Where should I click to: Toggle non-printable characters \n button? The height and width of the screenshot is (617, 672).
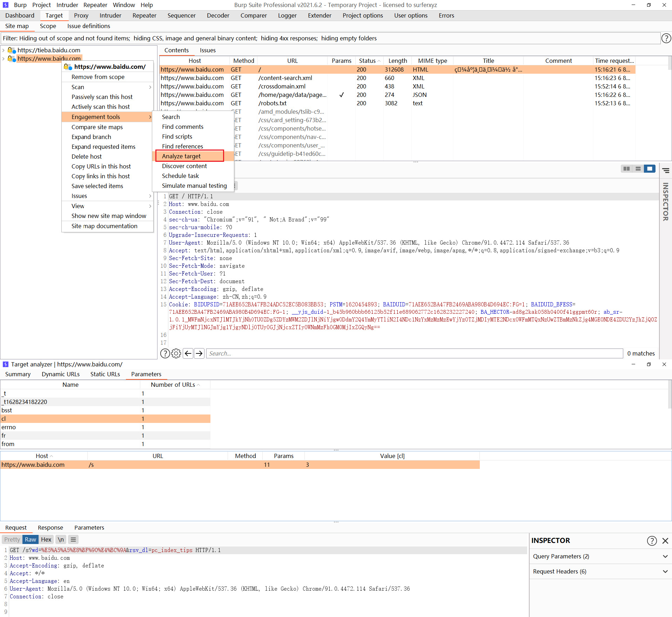tap(61, 539)
